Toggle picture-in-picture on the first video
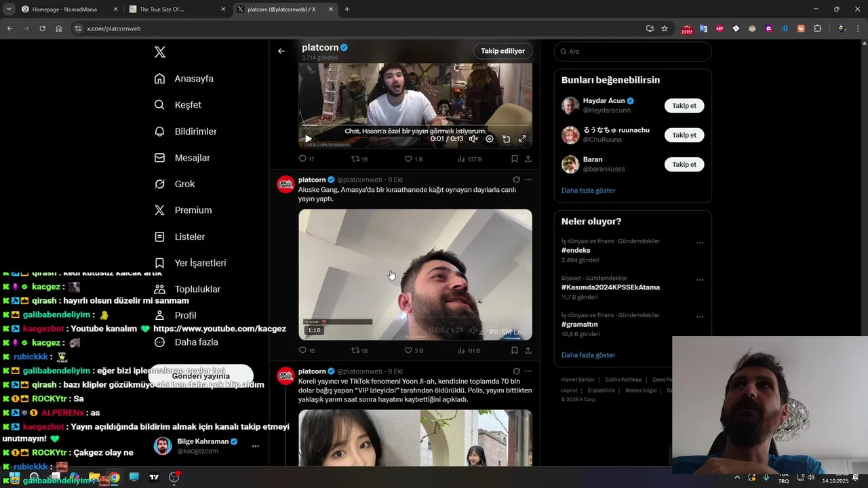Viewport: 868px width, 488px height. 506,139
